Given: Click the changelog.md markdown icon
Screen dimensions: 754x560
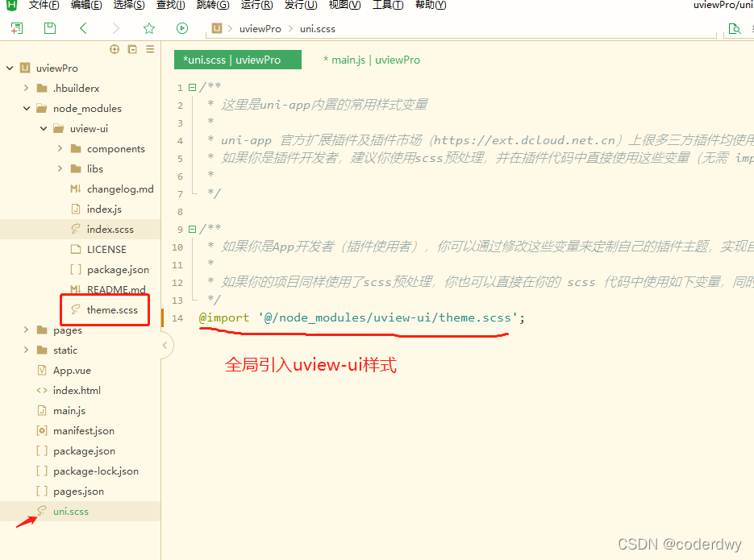Looking at the screenshot, I should point(76,189).
